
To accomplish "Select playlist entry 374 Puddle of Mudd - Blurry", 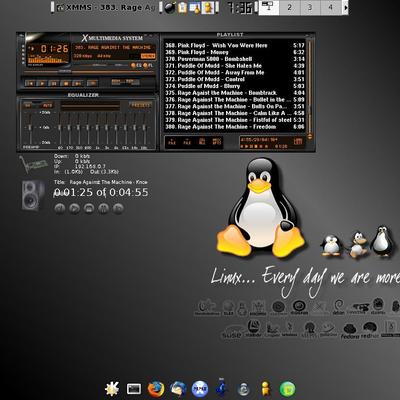I will click(x=235, y=86).
